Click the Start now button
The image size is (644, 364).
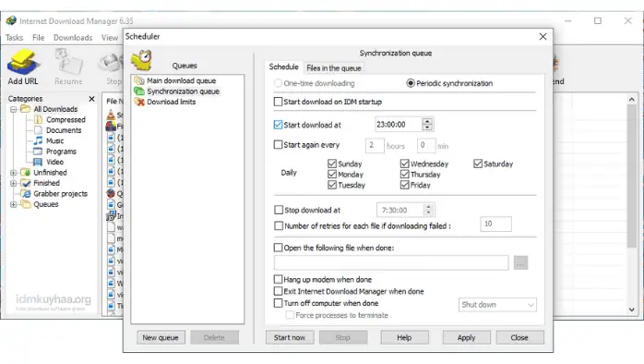click(290, 338)
